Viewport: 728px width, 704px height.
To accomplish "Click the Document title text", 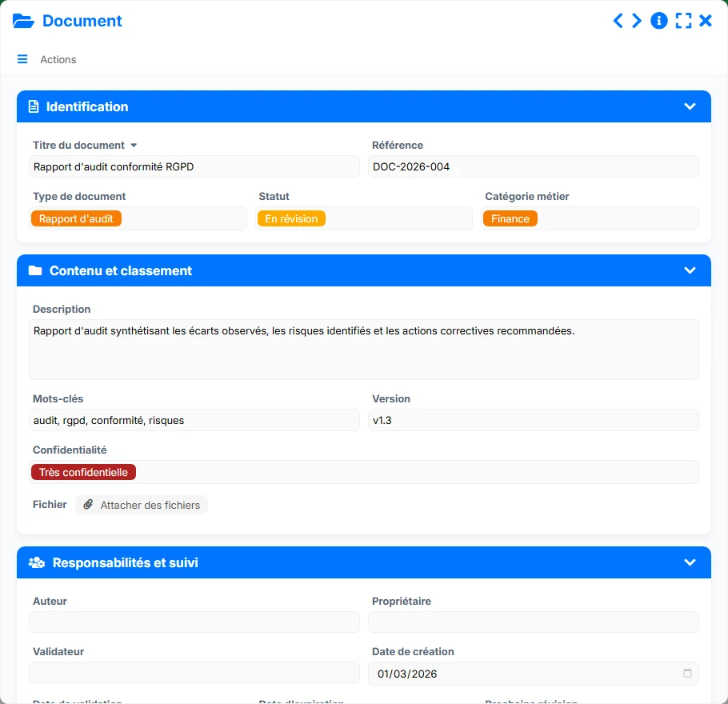I will coord(82,21).
